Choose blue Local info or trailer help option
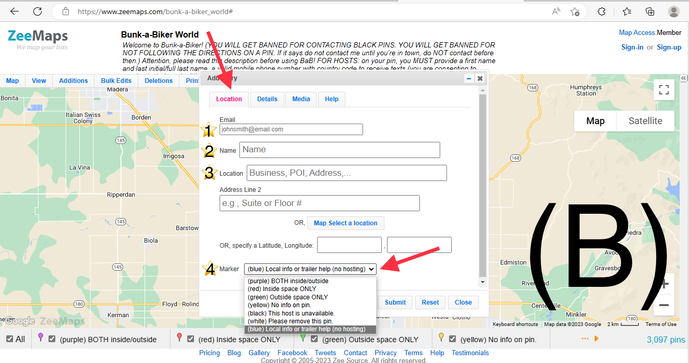689x363 pixels. (310, 329)
